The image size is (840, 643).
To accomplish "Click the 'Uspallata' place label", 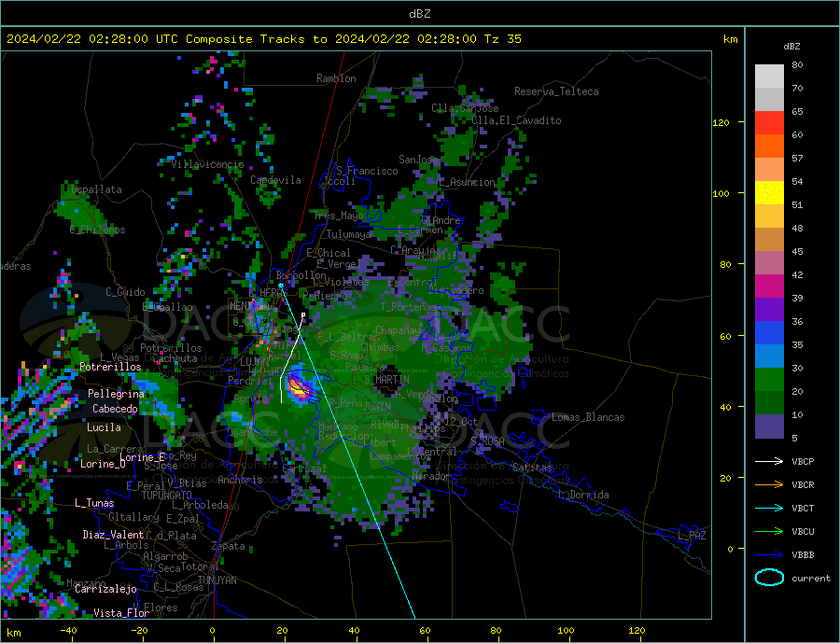I will 96,189.
